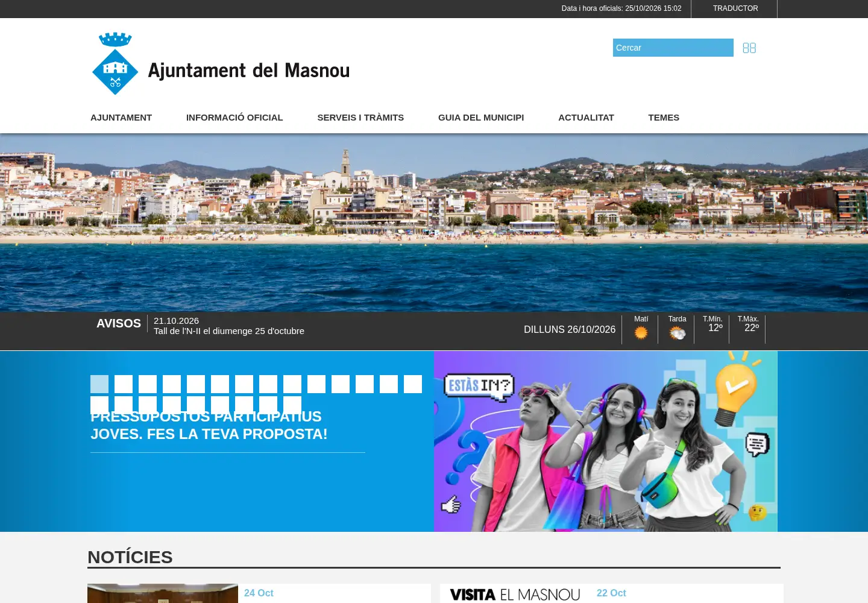The image size is (868, 603).
Task: Click the Ajuntament del Masnou title text
Action: 249,71
